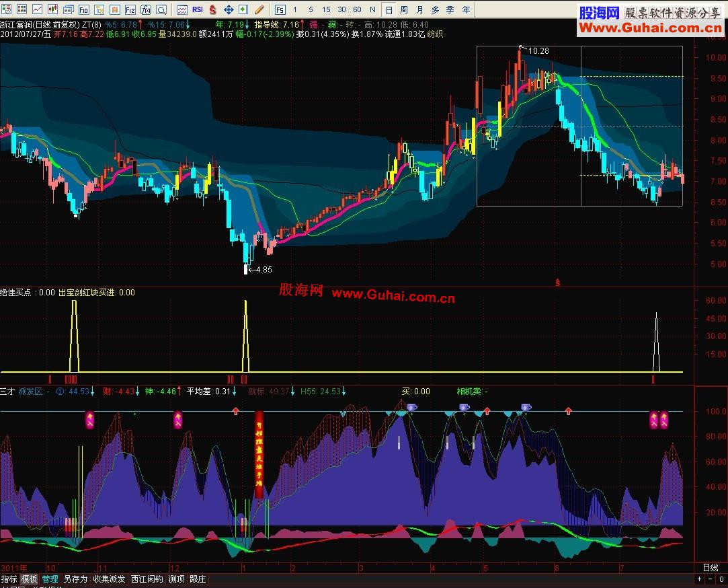The height and width of the screenshot is (588, 728).
Task: Select the 模板 tab at bottom
Action: (30, 579)
